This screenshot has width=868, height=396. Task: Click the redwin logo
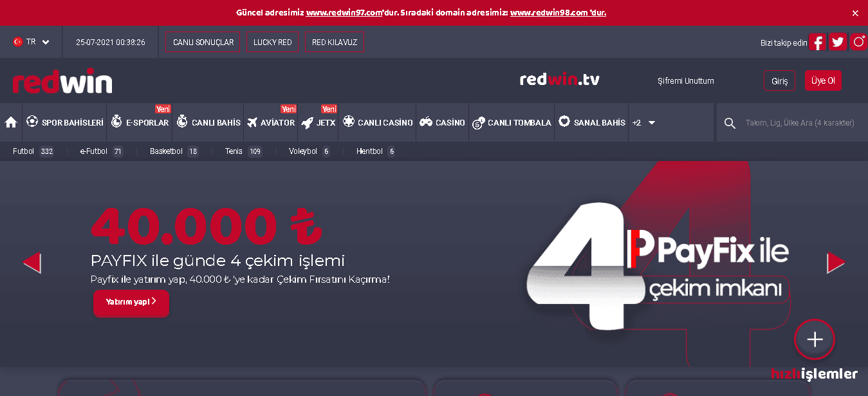[x=62, y=82]
